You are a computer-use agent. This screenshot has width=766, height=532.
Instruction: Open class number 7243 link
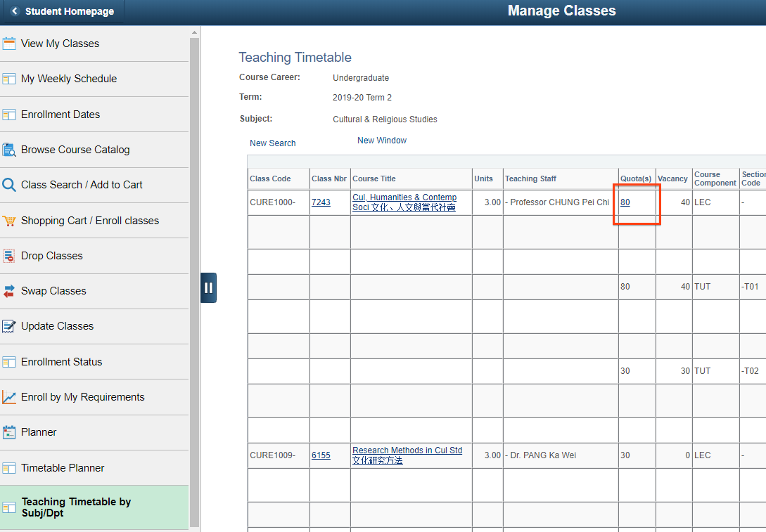(321, 202)
